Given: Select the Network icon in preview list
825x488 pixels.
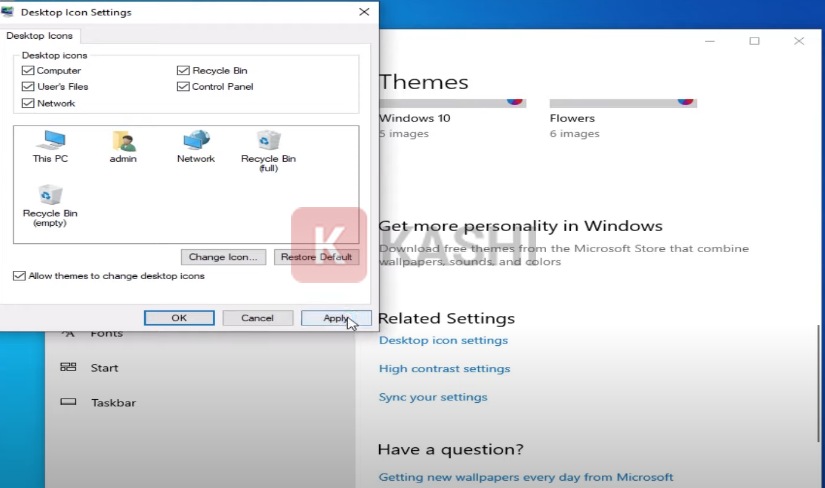Looking at the screenshot, I should (196, 146).
